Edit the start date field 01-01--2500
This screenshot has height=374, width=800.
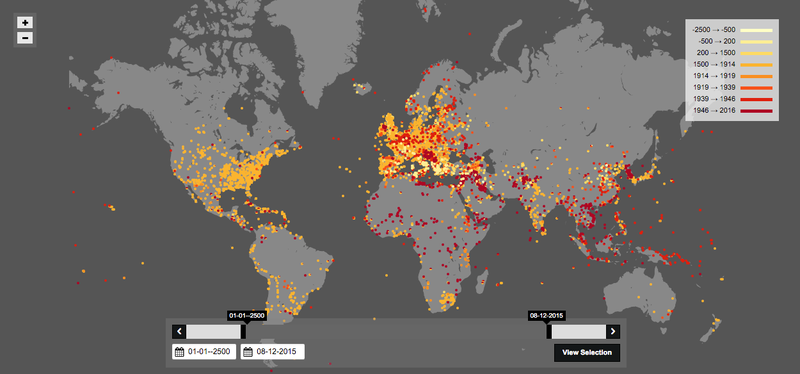click(204, 352)
